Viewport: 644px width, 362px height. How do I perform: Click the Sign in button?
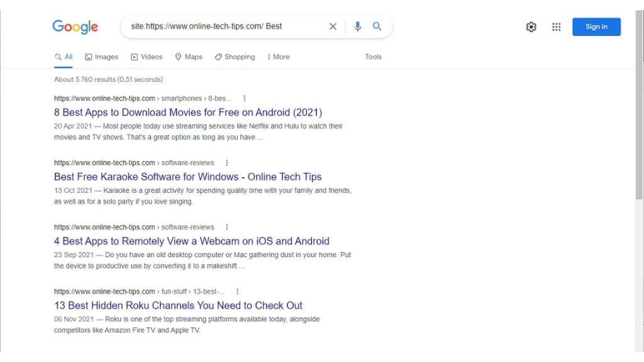tap(596, 27)
